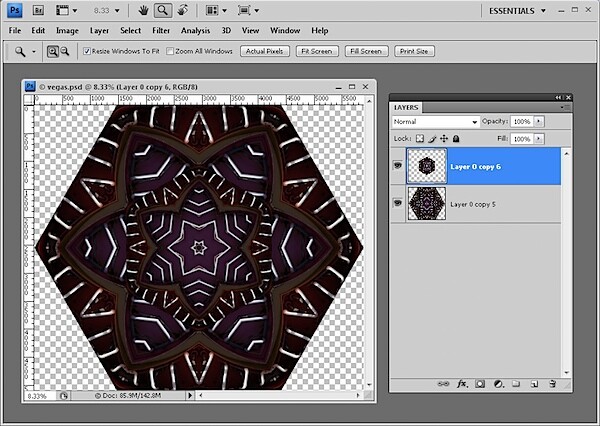Launch Adobe Bridge with the Br icon
Viewport: 600px width, 426px height.
pyautogui.click(x=38, y=10)
